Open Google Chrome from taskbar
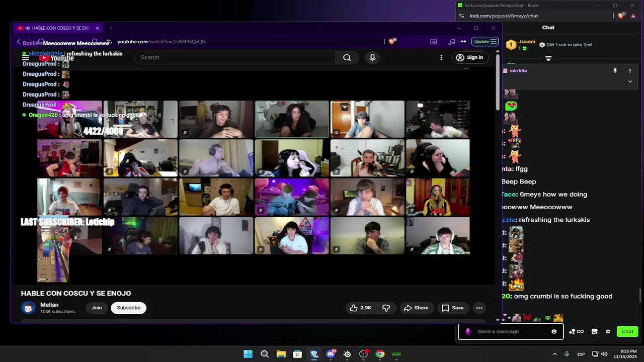This screenshot has width=644, height=362. click(380, 354)
